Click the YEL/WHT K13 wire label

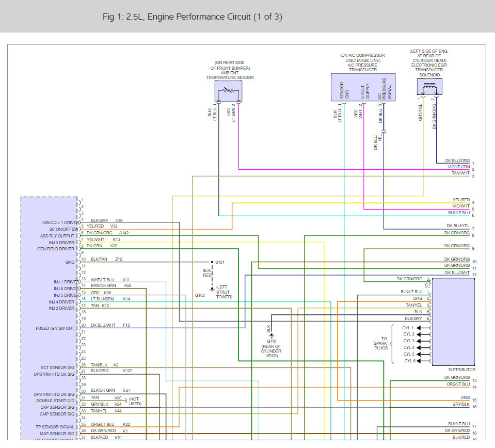103,239
